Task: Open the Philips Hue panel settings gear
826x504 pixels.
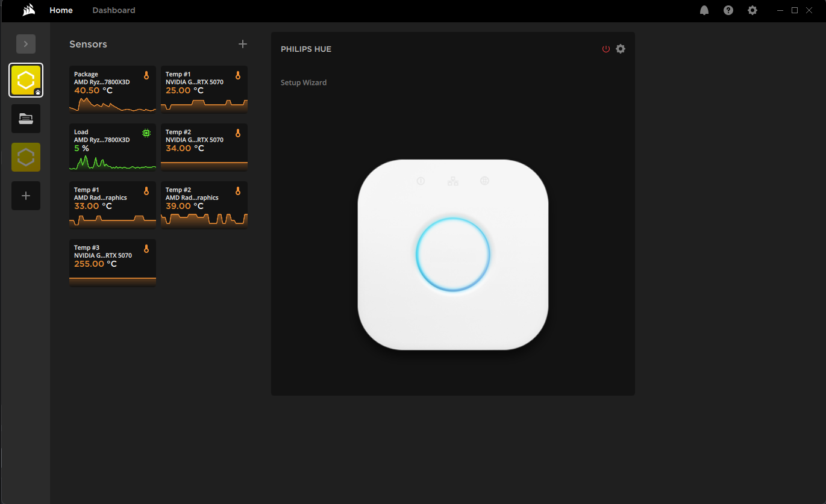Action: (x=621, y=49)
